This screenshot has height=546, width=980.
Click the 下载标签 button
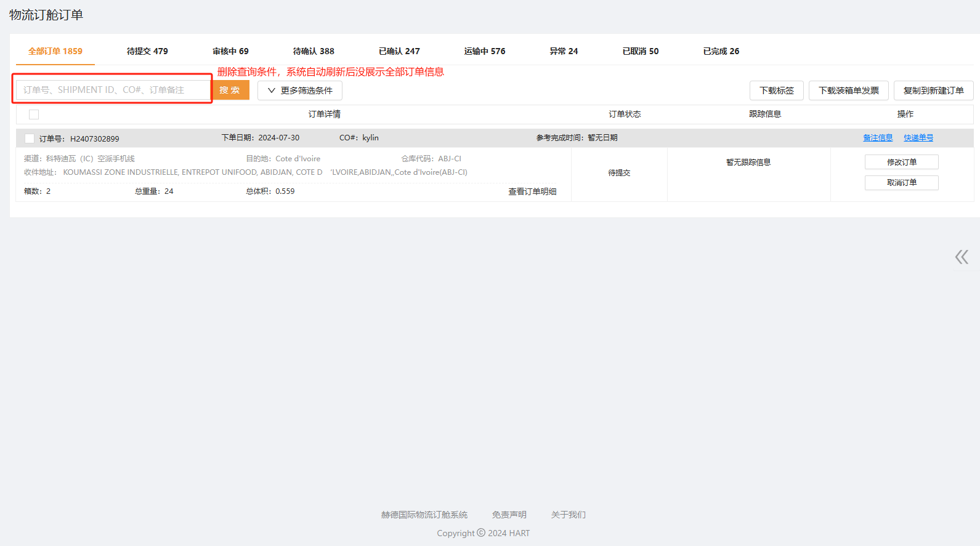[776, 90]
